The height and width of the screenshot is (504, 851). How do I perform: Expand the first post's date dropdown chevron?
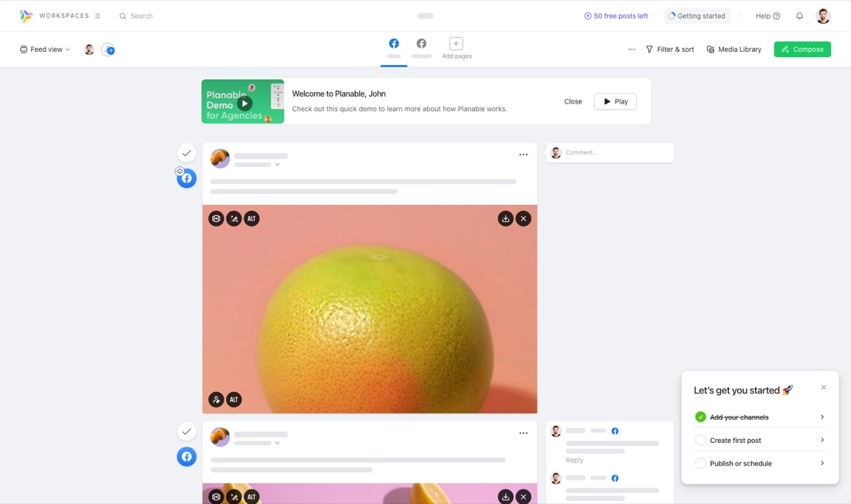(277, 165)
